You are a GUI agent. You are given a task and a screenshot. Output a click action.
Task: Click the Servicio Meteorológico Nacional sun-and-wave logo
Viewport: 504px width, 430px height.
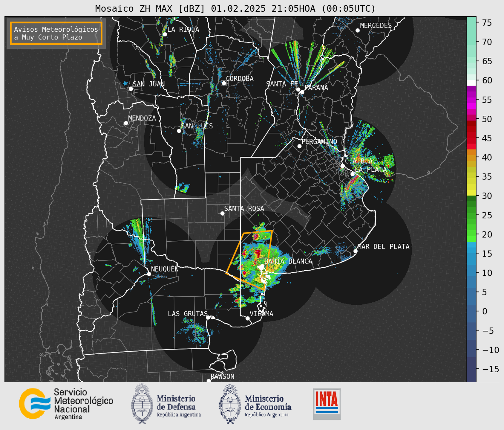click(x=35, y=403)
